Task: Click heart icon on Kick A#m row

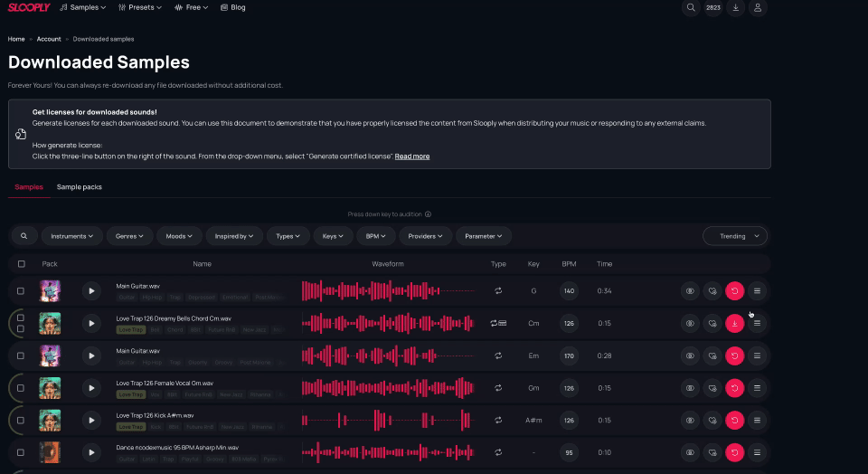Action: point(712,421)
